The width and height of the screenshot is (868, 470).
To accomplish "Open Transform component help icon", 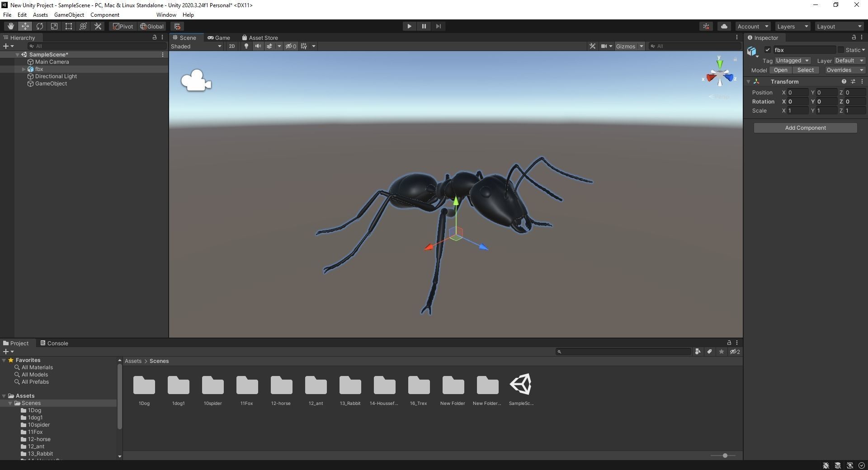I will (x=844, y=82).
